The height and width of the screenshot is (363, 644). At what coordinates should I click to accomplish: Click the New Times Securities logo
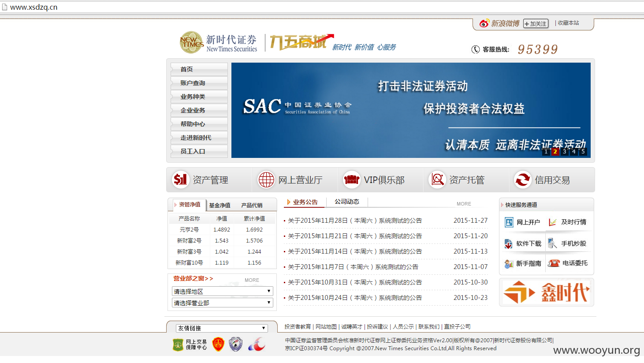(x=219, y=42)
